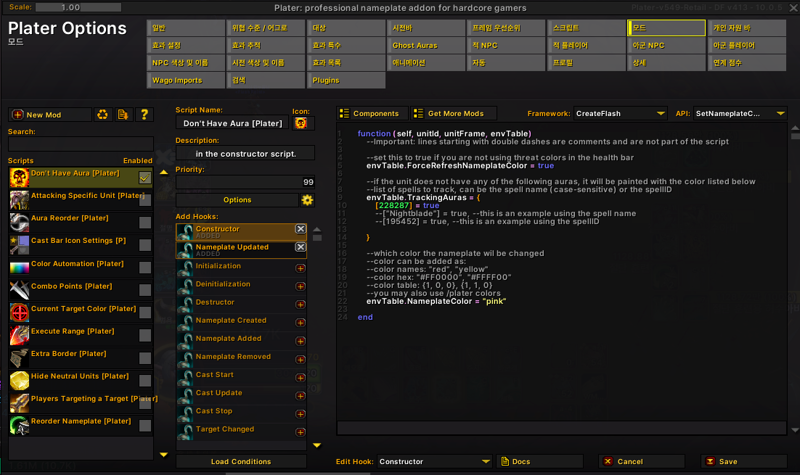Click the Search scripts field

point(81,143)
